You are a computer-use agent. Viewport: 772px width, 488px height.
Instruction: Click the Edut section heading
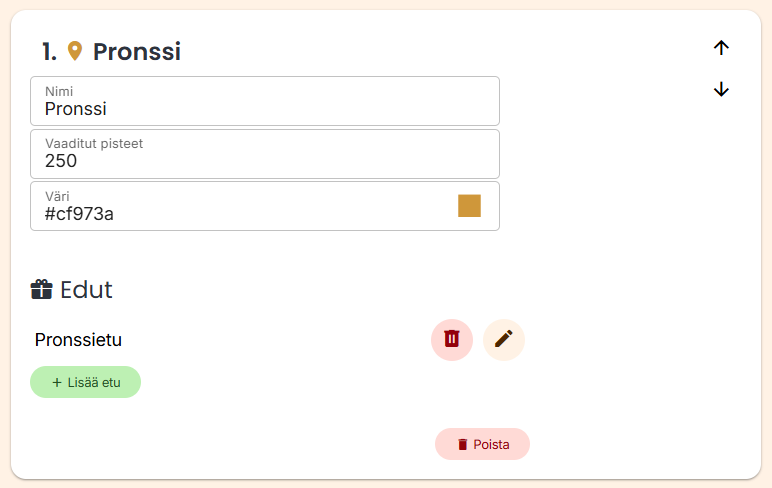click(x=86, y=290)
